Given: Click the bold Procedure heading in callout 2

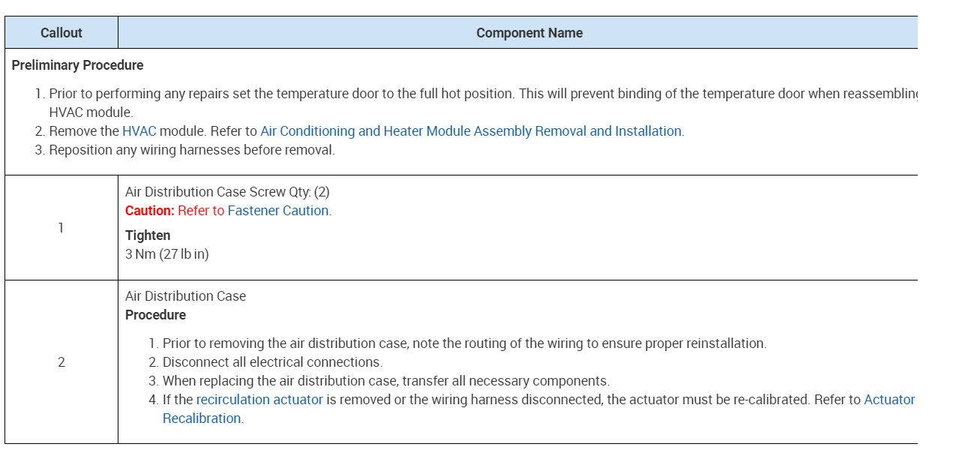Looking at the screenshot, I should click(155, 315).
